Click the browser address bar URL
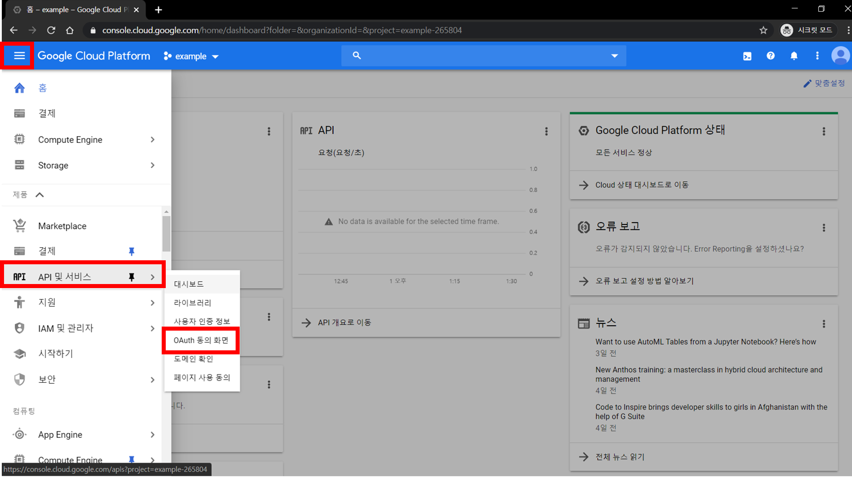 (282, 30)
